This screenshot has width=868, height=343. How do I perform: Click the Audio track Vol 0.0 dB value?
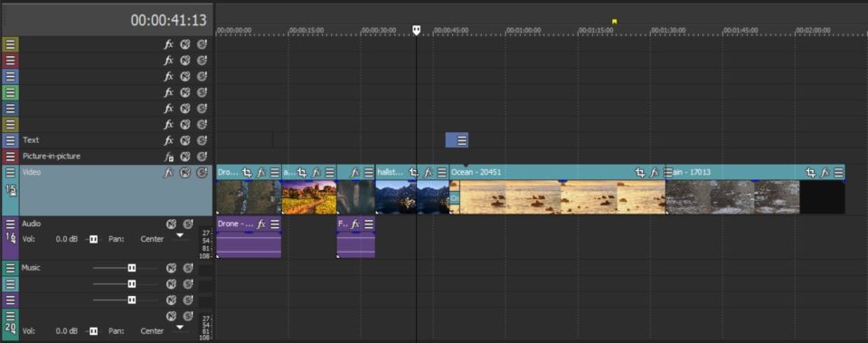pyautogui.click(x=67, y=239)
